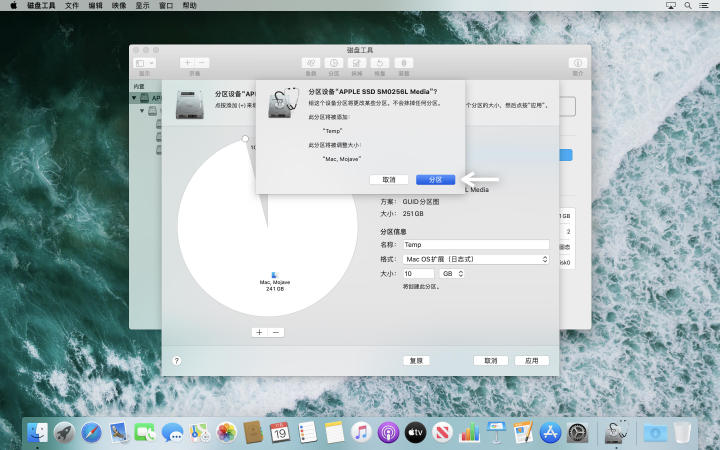Open Keynote from the Dock
720x450 pixels.
[496, 433]
